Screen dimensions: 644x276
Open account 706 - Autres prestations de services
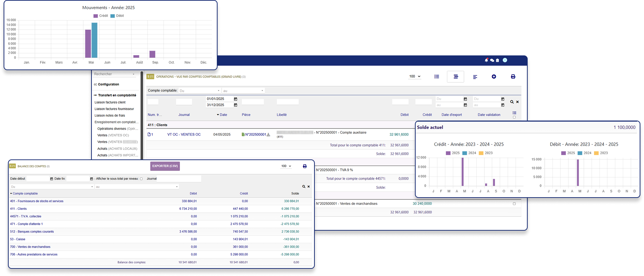[x=34, y=254]
